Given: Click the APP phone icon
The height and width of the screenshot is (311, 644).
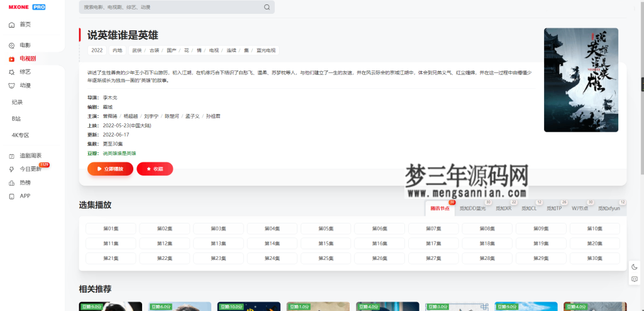Looking at the screenshot, I should pyautogui.click(x=11, y=196).
